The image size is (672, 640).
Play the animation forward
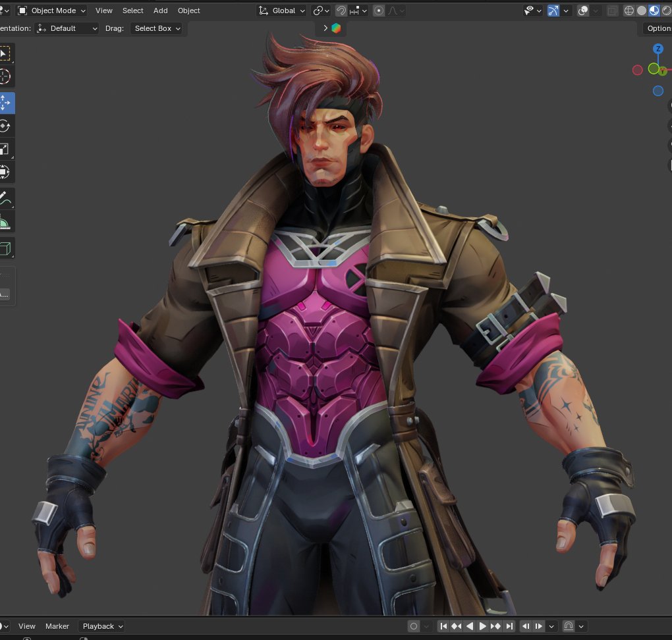482,626
